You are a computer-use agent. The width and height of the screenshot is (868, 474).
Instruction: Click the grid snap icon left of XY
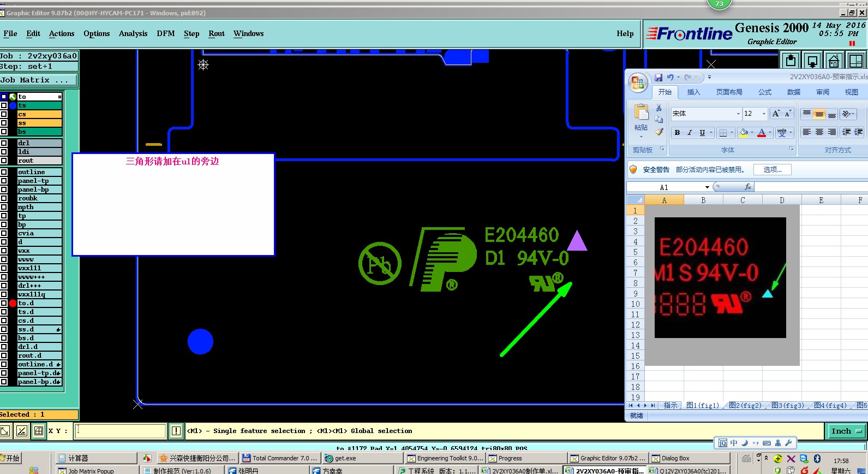coord(39,431)
